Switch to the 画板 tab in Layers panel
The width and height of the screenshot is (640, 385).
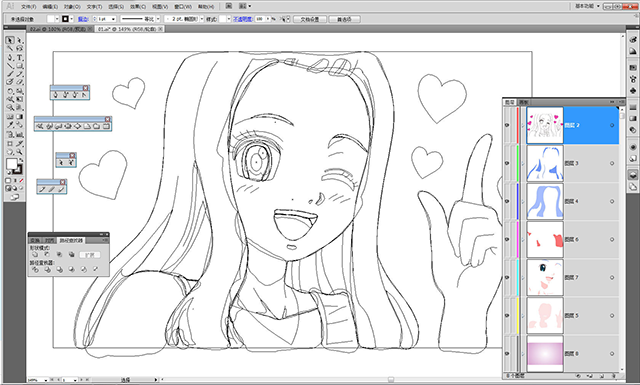[x=523, y=102]
